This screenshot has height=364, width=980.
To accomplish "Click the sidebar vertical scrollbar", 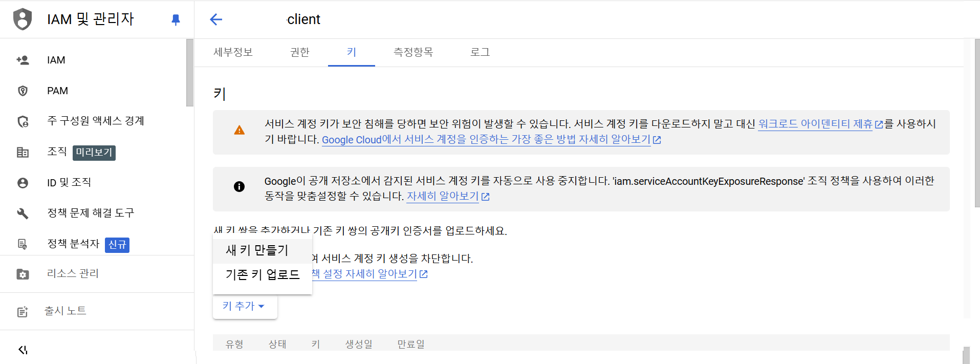I will tap(190, 73).
